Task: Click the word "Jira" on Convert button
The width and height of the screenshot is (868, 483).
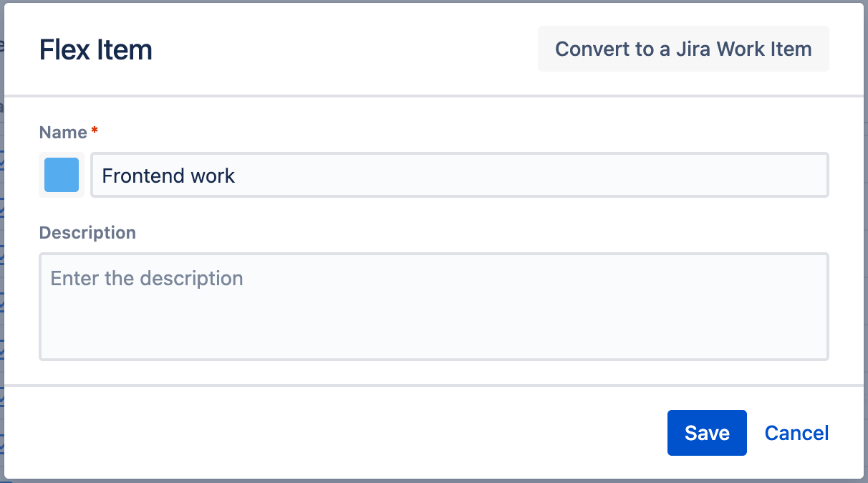Action: (693, 49)
